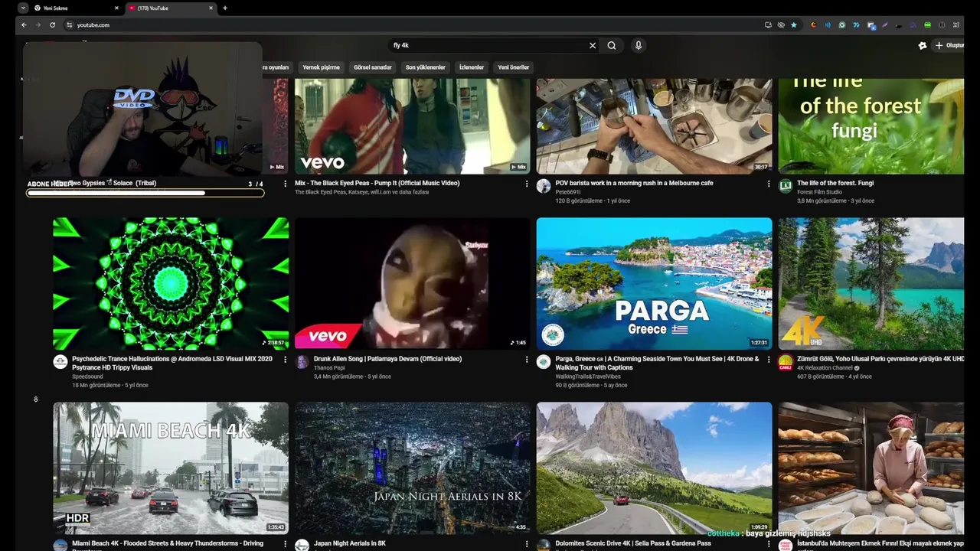Open Drunk Alien Song title link
The height and width of the screenshot is (551, 980).
387,358
